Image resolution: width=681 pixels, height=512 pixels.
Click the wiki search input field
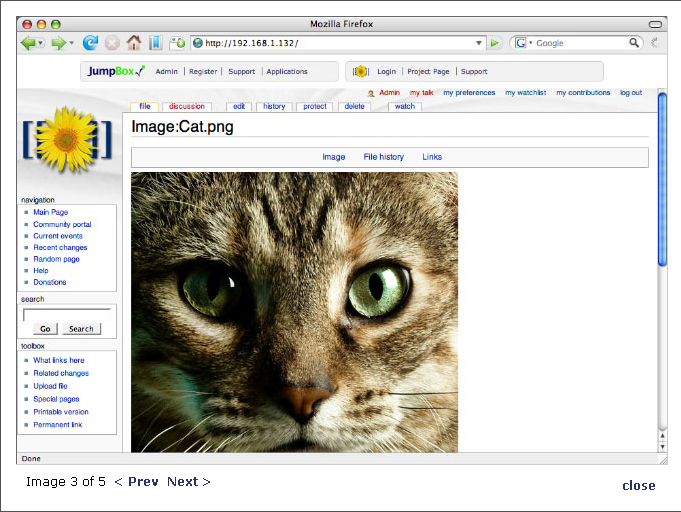click(x=67, y=315)
